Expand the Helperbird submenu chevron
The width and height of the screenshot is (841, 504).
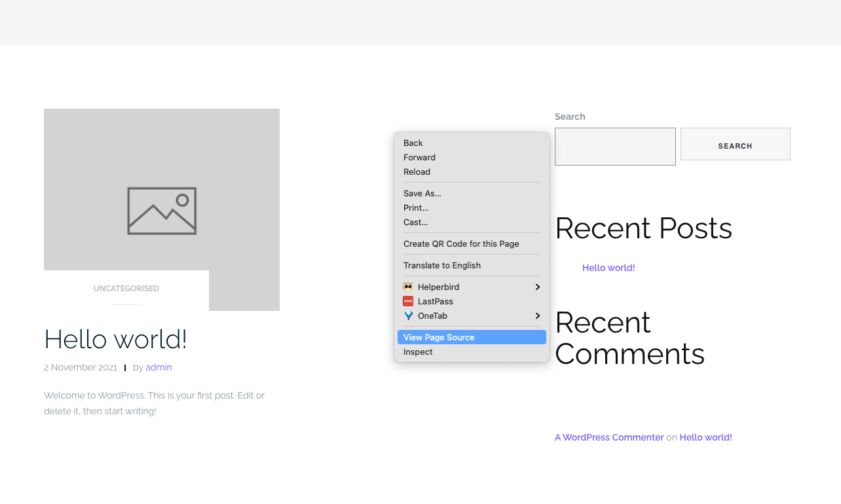537,287
